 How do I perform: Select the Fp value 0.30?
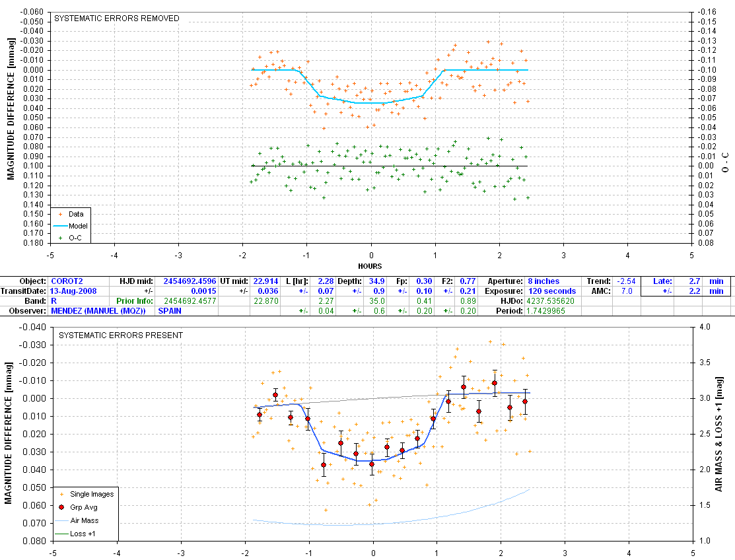pos(424,281)
